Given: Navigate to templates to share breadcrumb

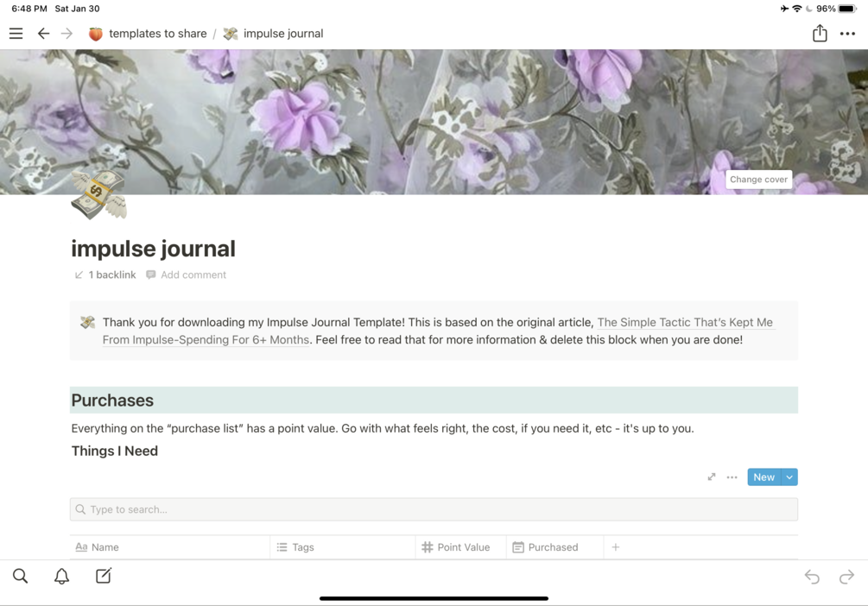Looking at the screenshot, I should pos(148,34).
